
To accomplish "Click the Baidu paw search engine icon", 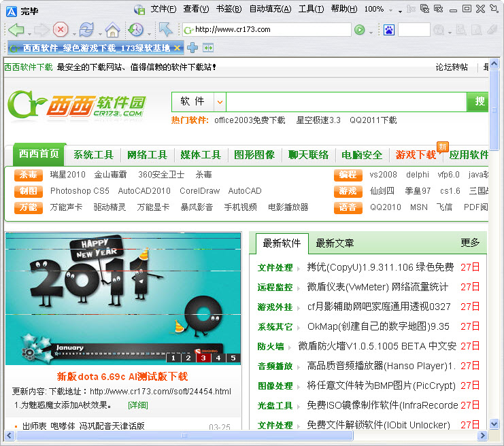I will [389, 30].
